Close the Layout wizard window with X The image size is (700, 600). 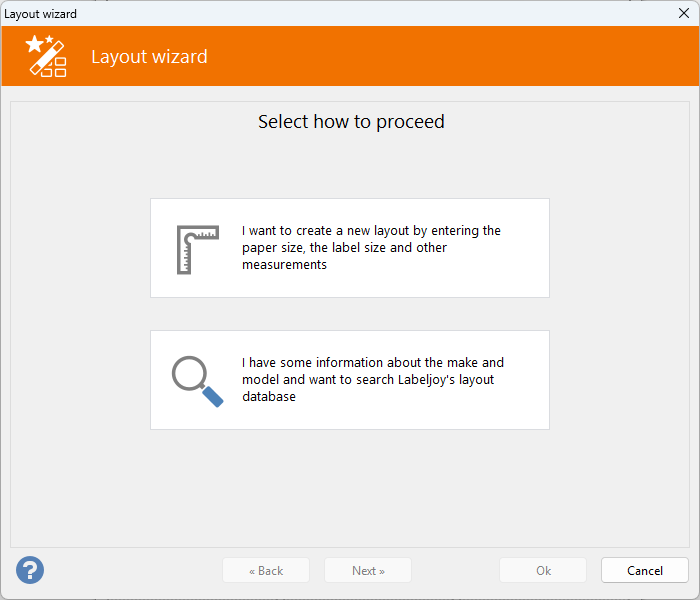pyautogui.click(x=683, y=13)
